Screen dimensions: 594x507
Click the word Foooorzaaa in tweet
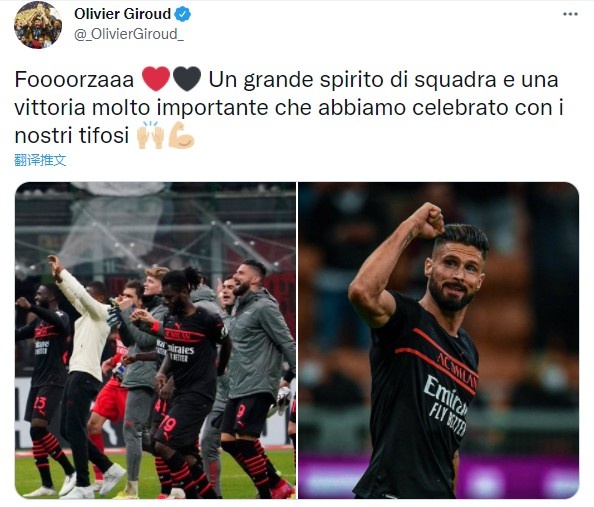74,80
